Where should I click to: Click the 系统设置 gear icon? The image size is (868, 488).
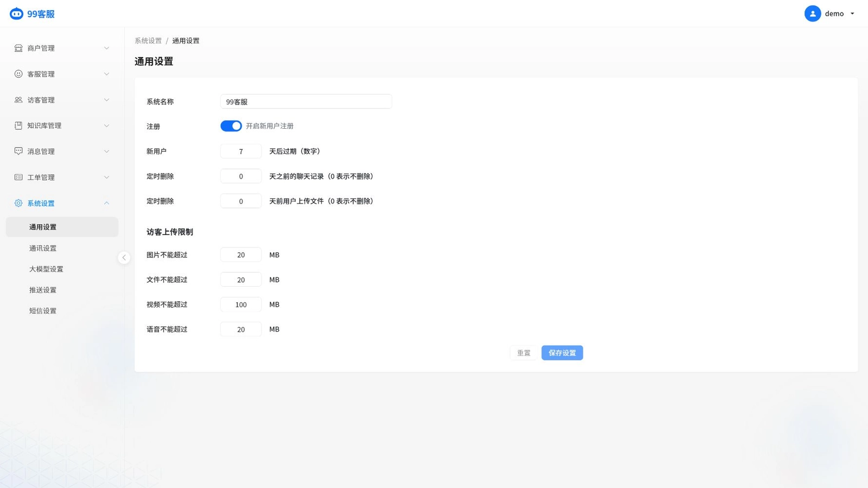point(18,203)
